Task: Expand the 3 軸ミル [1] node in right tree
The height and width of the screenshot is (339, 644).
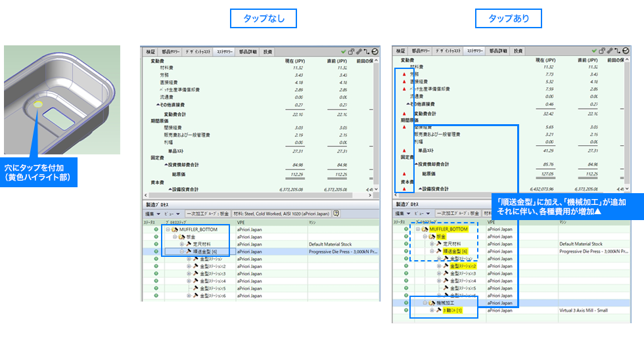Action: pyautogui.click(x=432, y=309)
